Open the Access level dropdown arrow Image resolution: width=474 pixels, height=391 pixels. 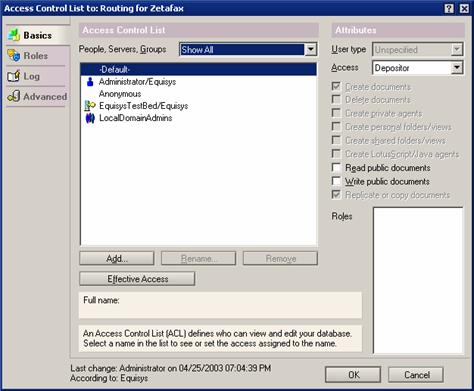[x=457, y=68]
